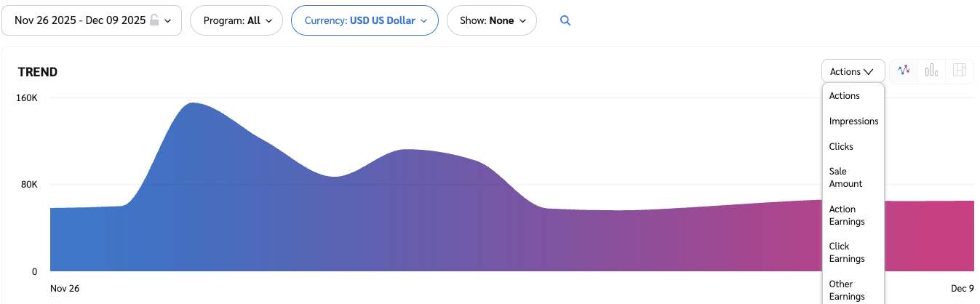The image size is (980, 304).
Task: Choose Impressions from the metric menu
Action: (853, 121)
